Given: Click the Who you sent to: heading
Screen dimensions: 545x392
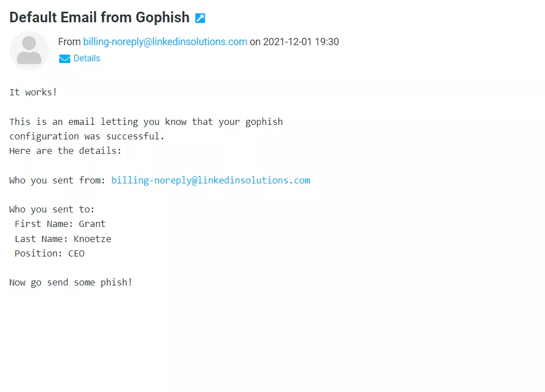Looking at the screenshot, I should coord(51,209).
